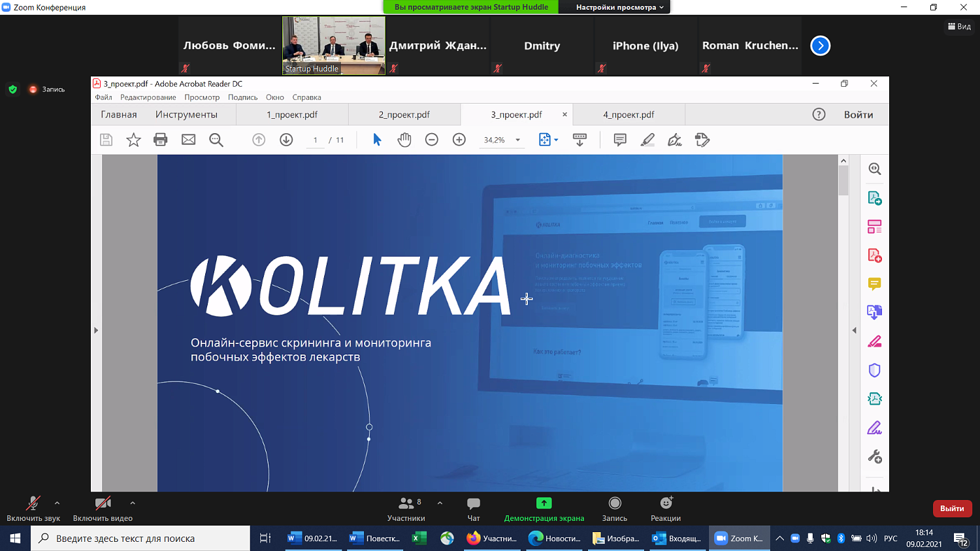Turn on camera with Включить видео
Screen dimensions: 980x551
pos(103,509)
